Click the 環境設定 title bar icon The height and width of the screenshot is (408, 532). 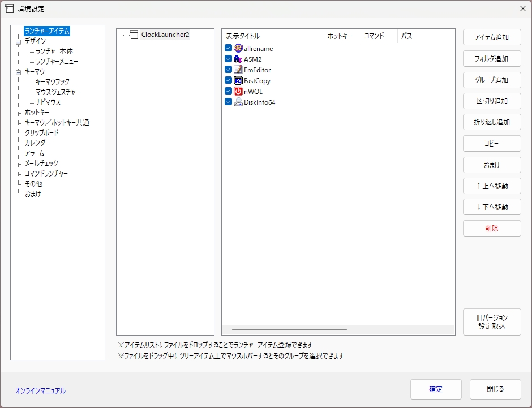[10, 8]
